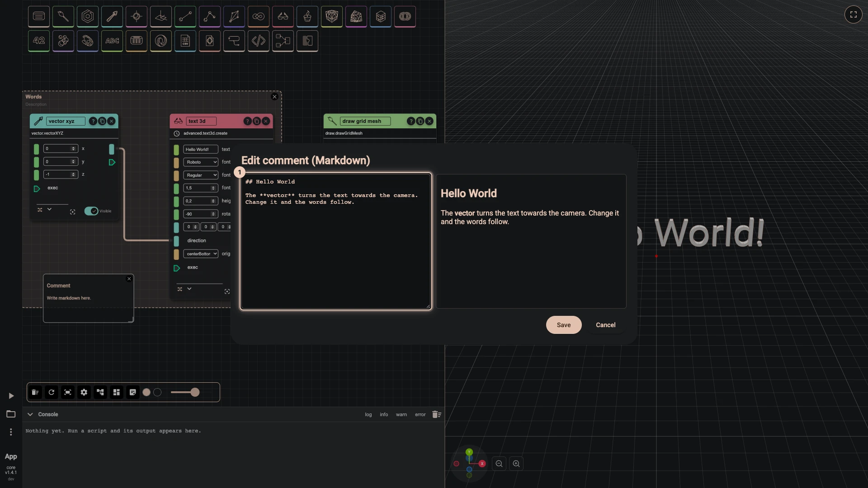Image resolution: width=868 pixels, height=488 pixels.
Task: Save the edited comment
Action: click(564, 325)
